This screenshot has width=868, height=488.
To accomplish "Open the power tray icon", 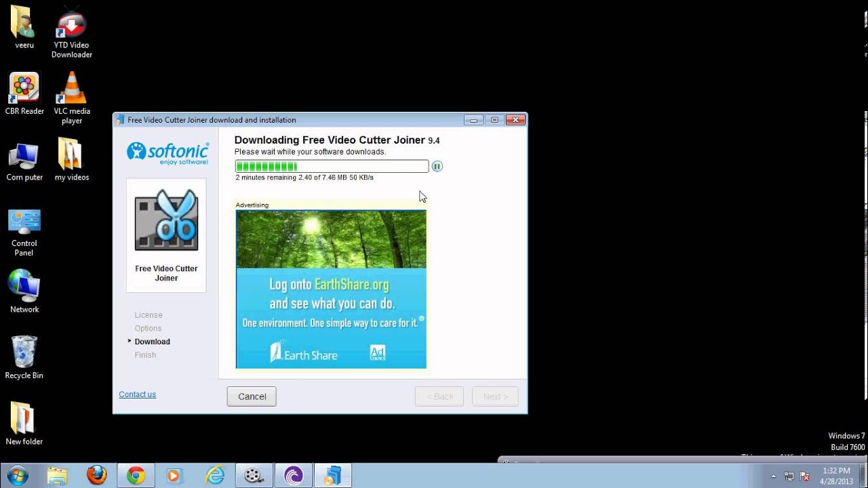I will (x=789, y=476).
